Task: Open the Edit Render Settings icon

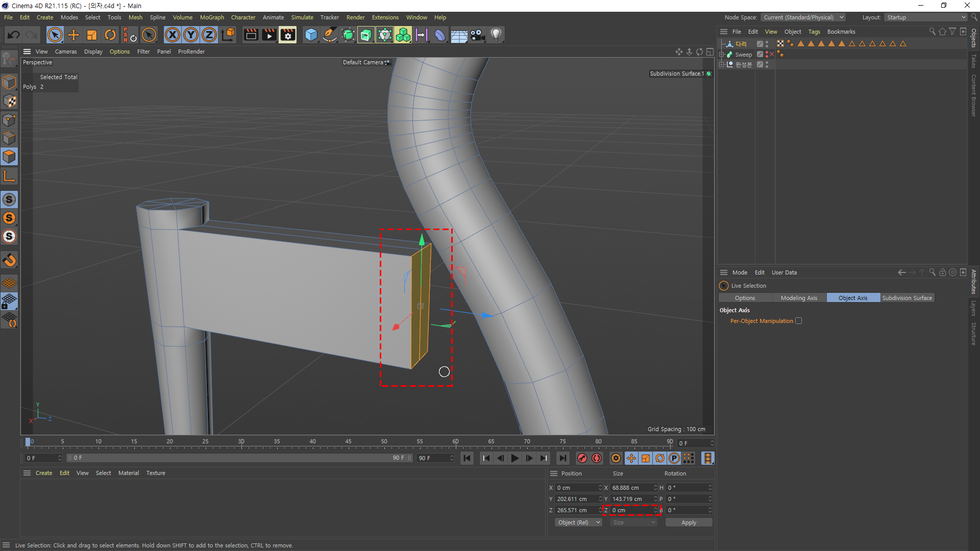Action: [287, 35]
